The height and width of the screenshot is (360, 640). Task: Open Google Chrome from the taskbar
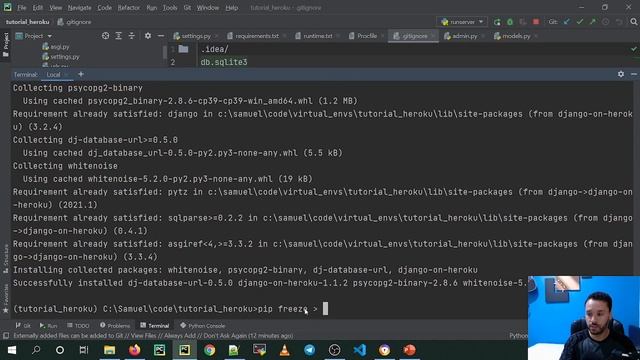(x=209, y=350)
